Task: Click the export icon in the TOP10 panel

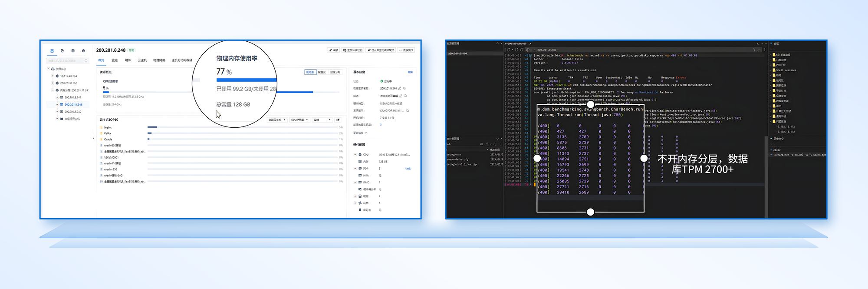Action: point(338,120)
